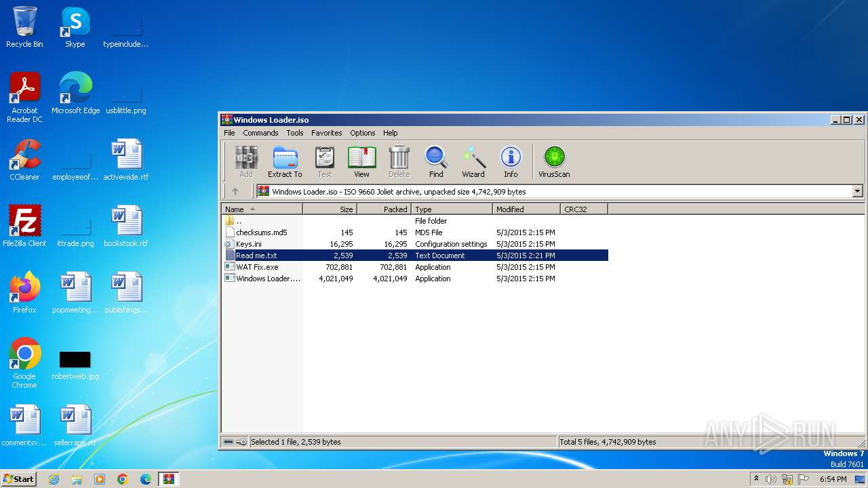Show archive Info icon
This screenshot has height=488, width=868.
click(511, 162)
